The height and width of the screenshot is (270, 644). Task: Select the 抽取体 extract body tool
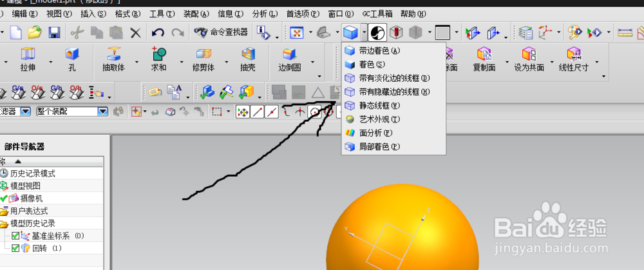coord(114,60)
